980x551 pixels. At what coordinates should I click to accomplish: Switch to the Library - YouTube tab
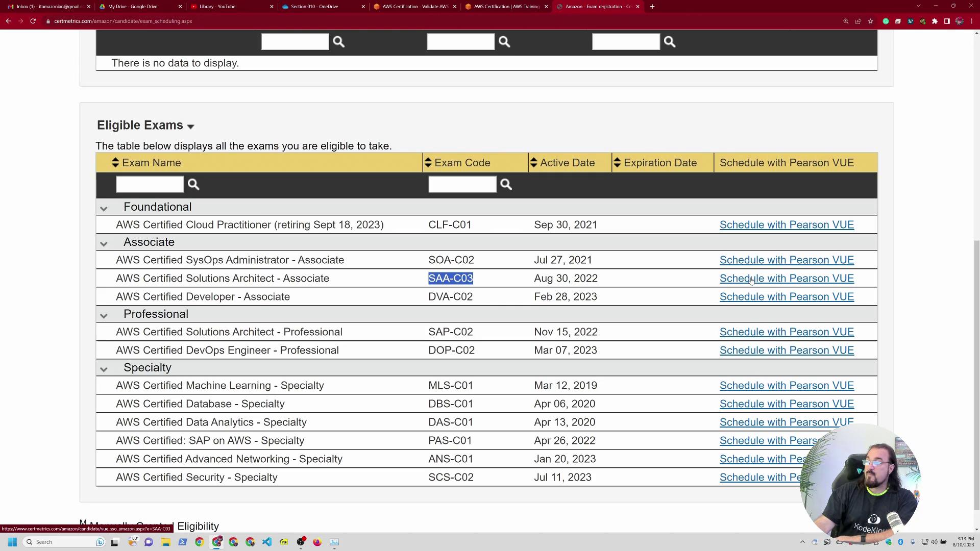click(217, 7)
